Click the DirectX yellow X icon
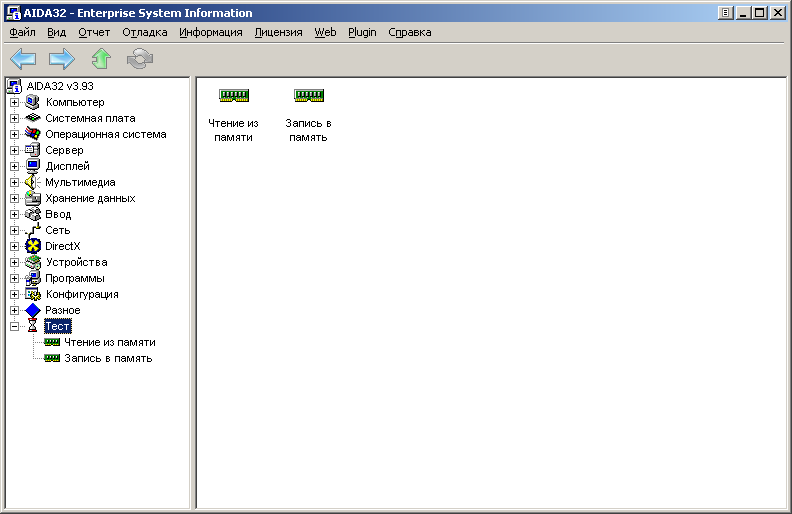 coord(33,246)
